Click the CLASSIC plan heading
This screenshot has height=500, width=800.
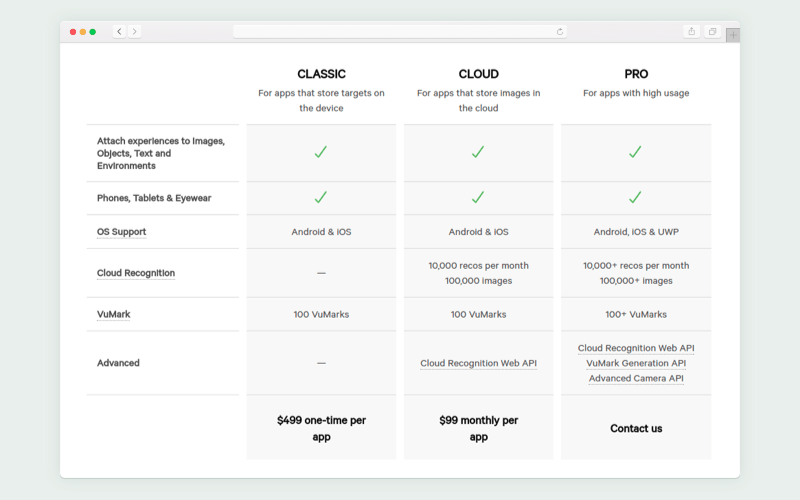click(x=321, y=74)
